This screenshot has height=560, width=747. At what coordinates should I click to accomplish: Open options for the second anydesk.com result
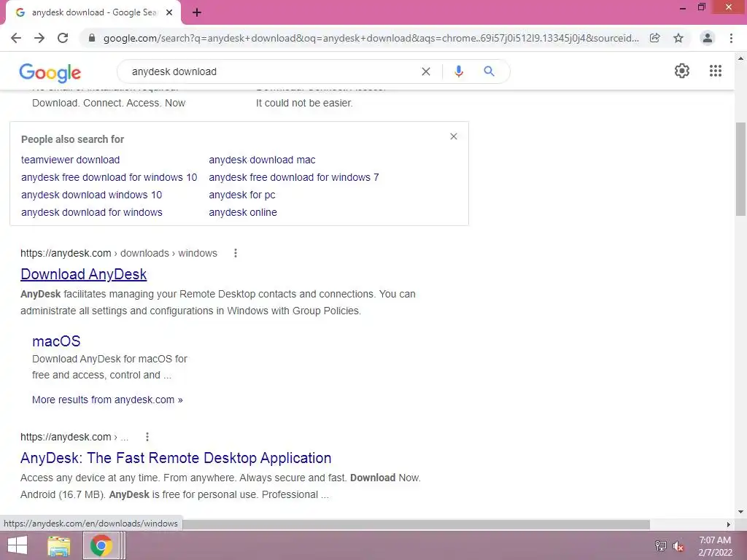tap(147, 437)
